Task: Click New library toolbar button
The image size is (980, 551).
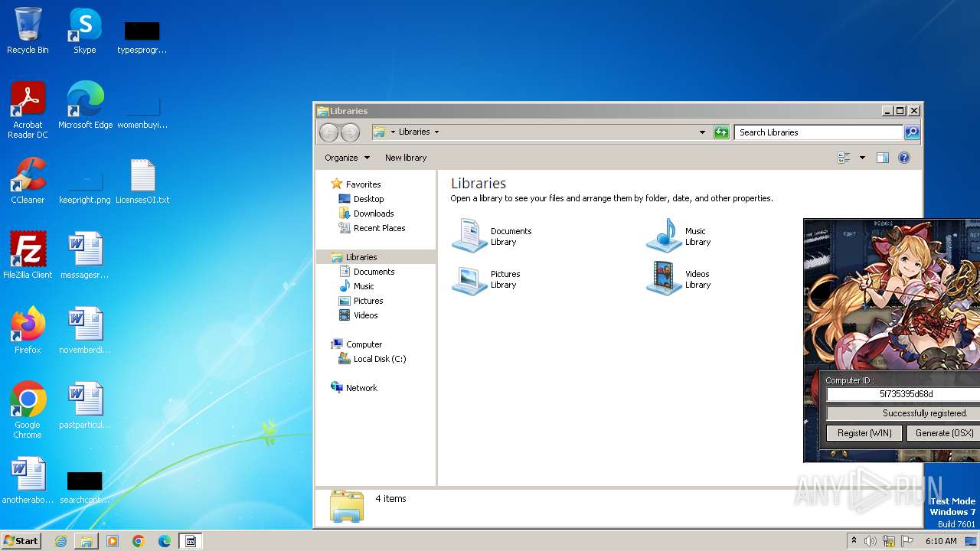Action: [x=406, y=158]
